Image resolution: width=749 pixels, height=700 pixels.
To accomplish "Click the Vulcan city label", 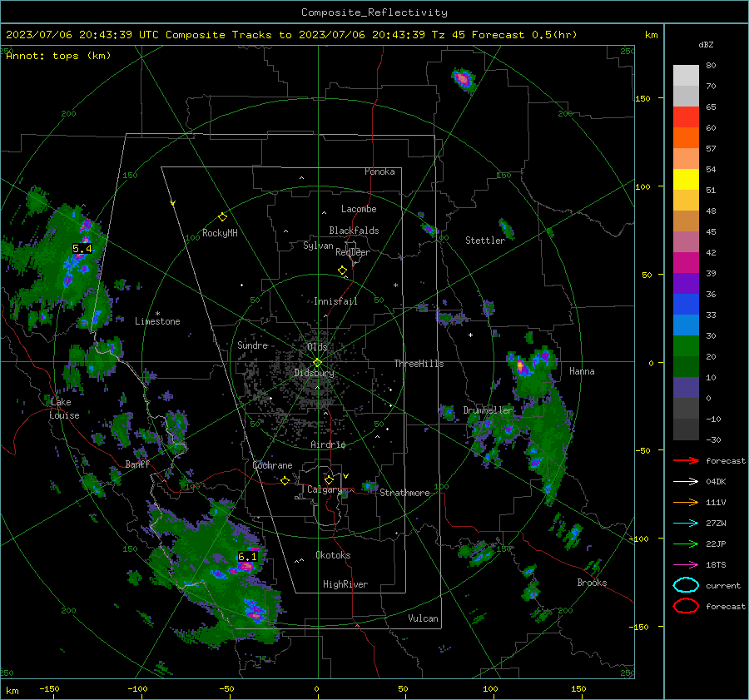I will (x=424, y=618).
